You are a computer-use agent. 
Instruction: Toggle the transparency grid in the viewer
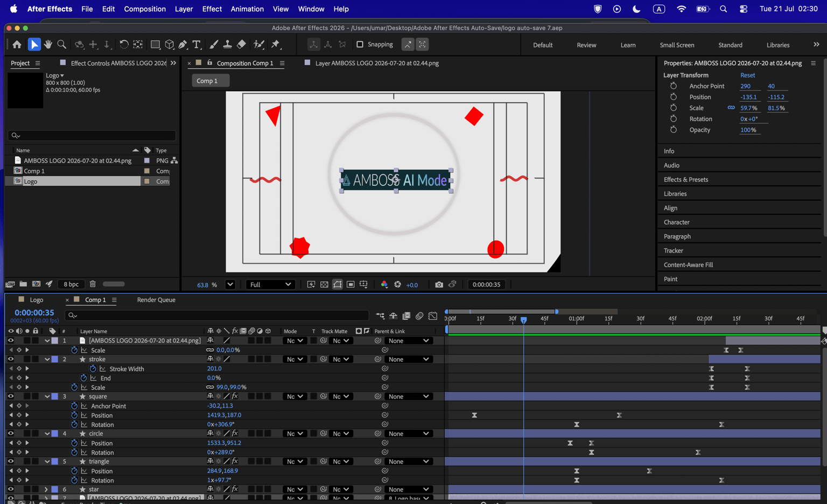pos(324,285)
